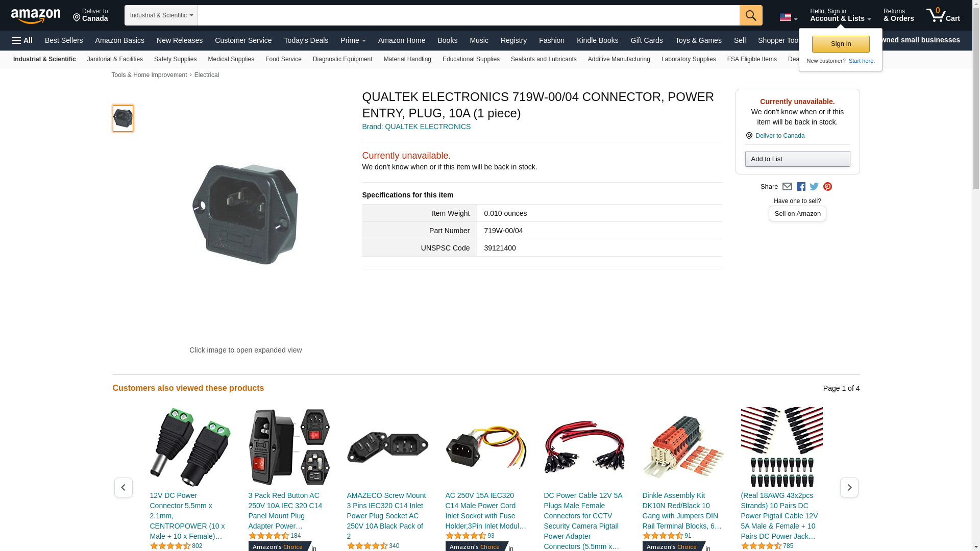Viewport: 980px width, 551px height.
Task: Share via email envelope icon
Action: click(x=787, y=187)
